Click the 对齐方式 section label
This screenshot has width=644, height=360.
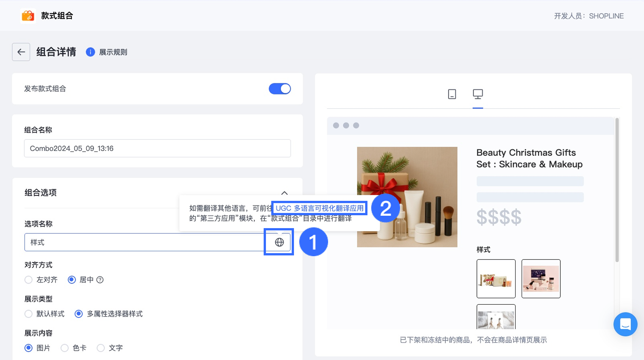point(39,265)
